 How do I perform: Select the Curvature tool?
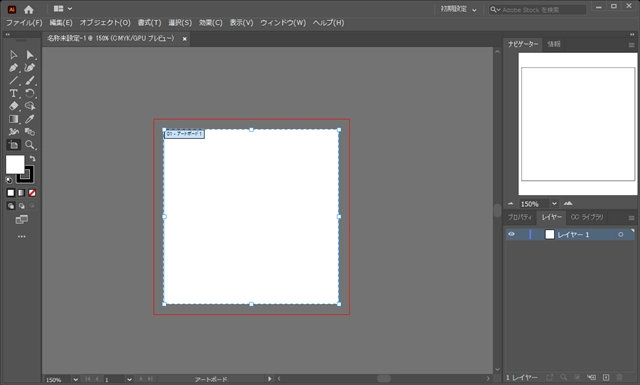tap(29, 68)
